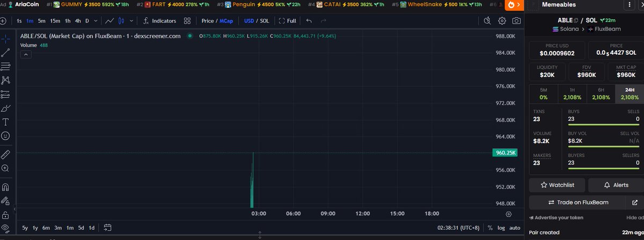Select the crosshair cursor tool

coord(5,39)
